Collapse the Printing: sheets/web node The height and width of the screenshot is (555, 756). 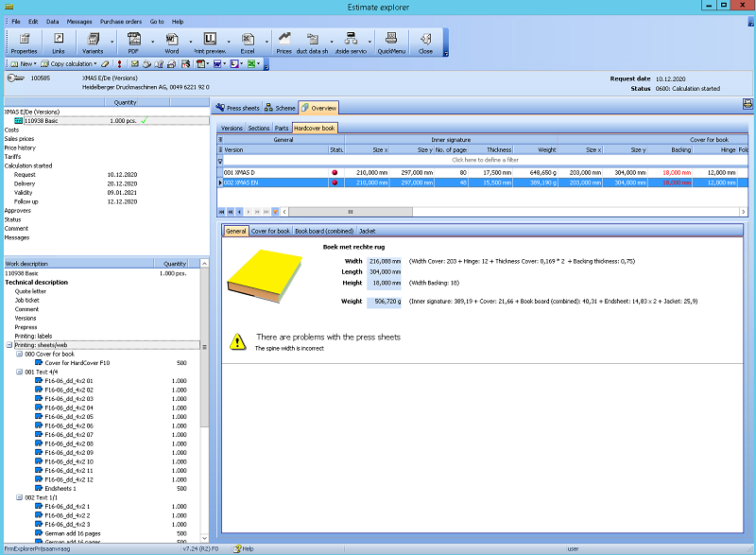coord(9,345)
